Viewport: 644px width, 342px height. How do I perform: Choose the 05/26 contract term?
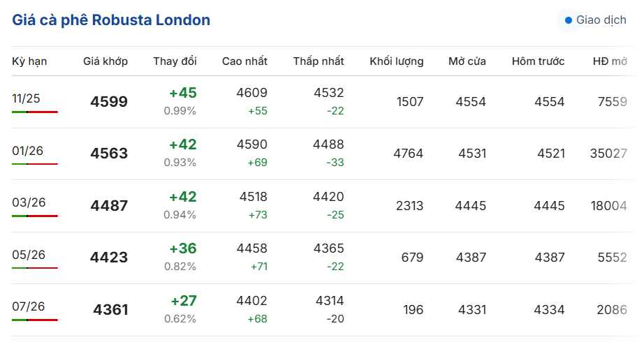point(29,255)
